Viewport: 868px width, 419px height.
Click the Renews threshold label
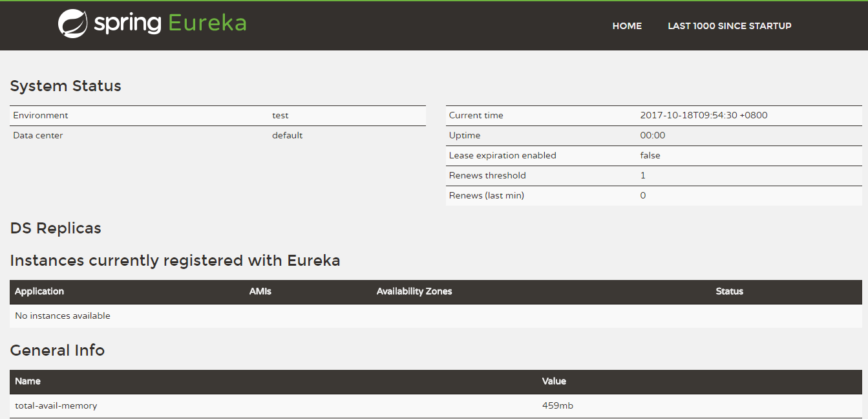(487, 175)
